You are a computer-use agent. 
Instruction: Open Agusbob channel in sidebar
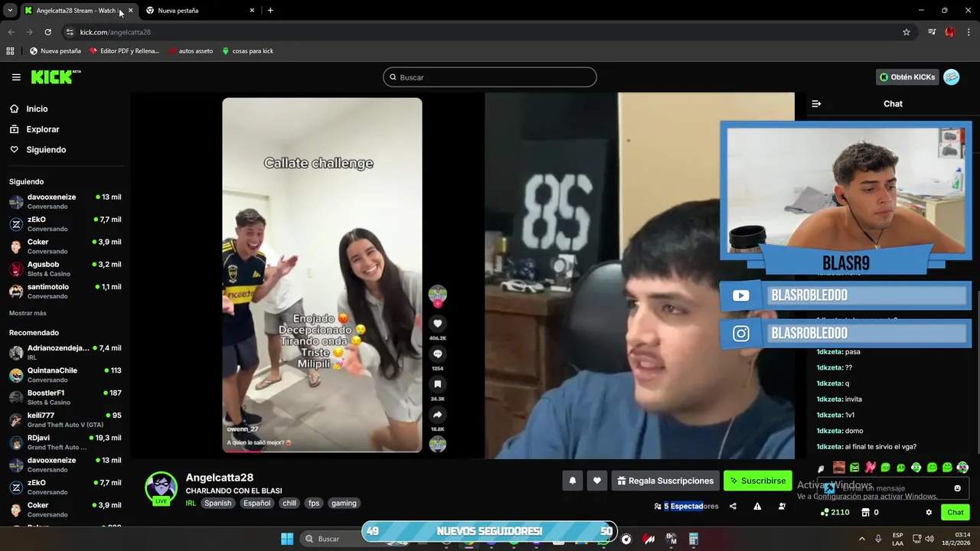click(65, 269)
